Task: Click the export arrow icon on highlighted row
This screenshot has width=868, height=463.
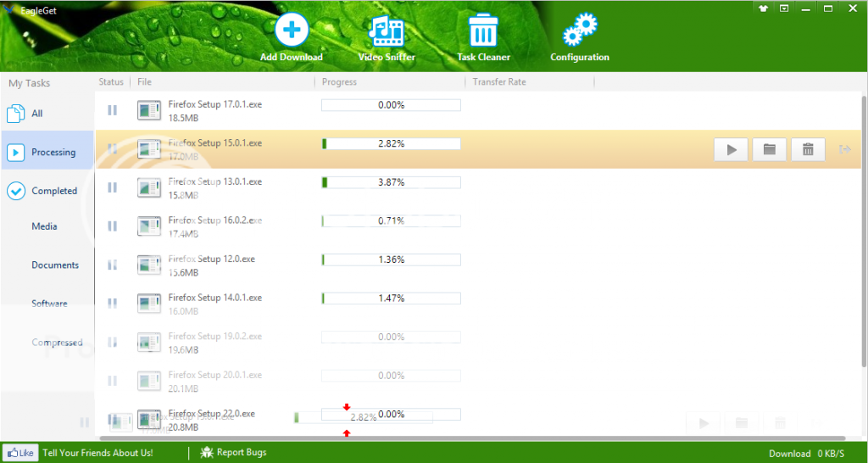Action: [845, 149]
